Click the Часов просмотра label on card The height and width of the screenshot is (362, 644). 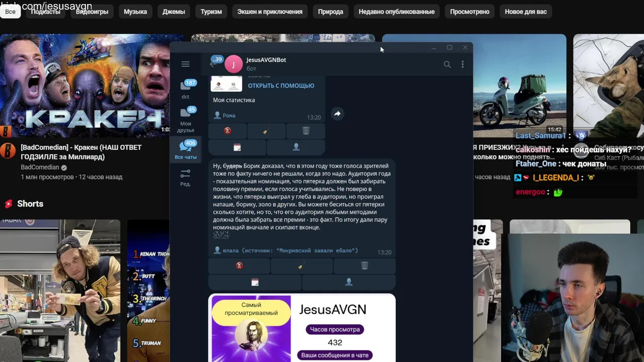pos(335,329)
